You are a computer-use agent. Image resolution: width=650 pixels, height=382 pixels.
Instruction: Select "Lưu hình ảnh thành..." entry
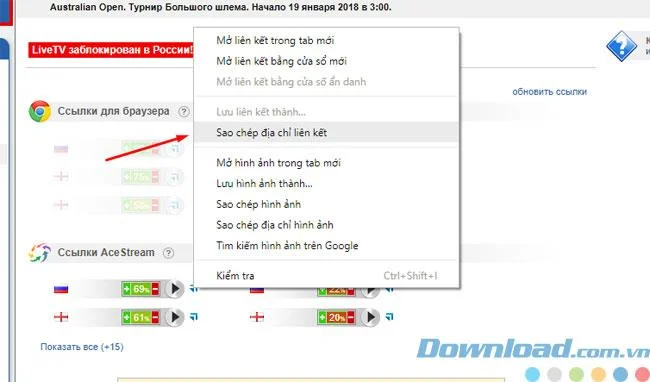(327, 184)
